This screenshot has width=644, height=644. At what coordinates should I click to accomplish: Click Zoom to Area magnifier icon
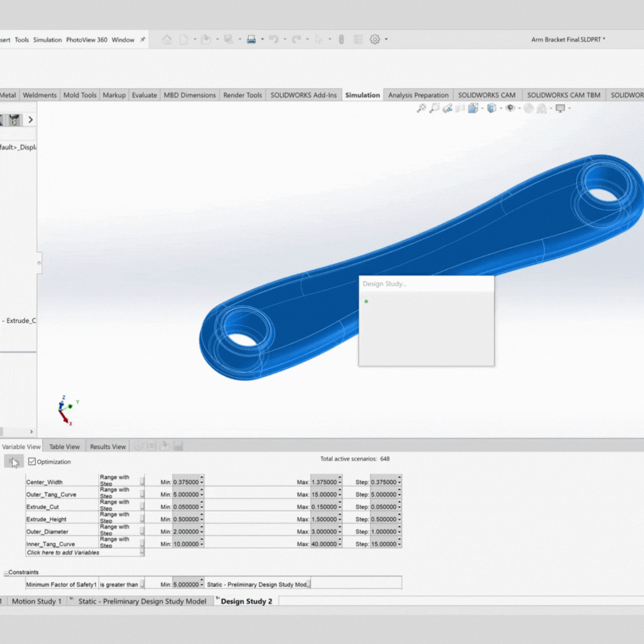pyautogui.click(x=434, y=109)
